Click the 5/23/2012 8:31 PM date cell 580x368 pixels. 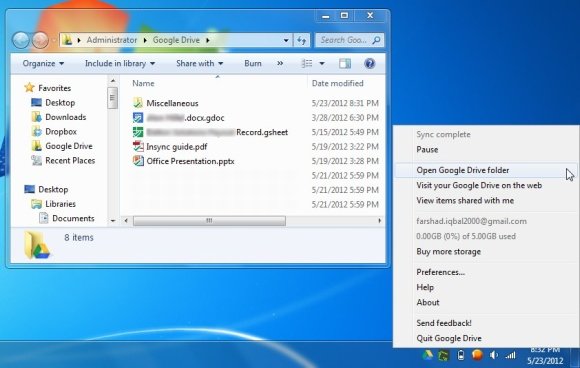[x=345, y=103]
